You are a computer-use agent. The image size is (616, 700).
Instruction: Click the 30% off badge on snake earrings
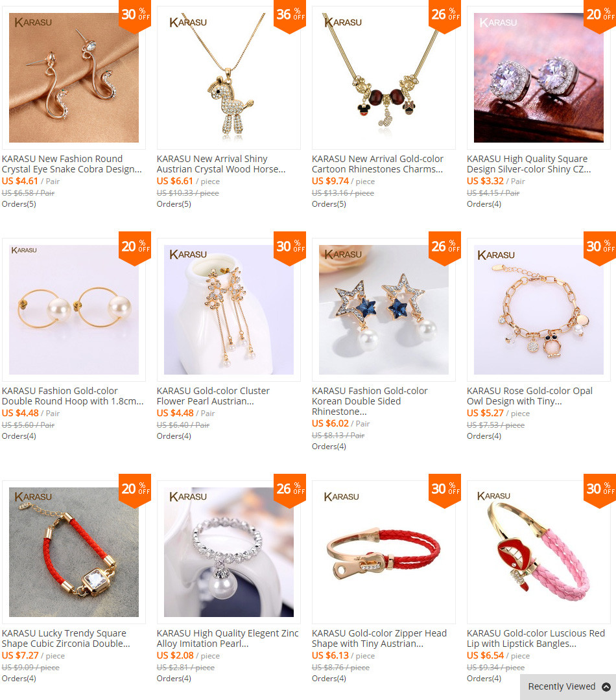point(135,16)
